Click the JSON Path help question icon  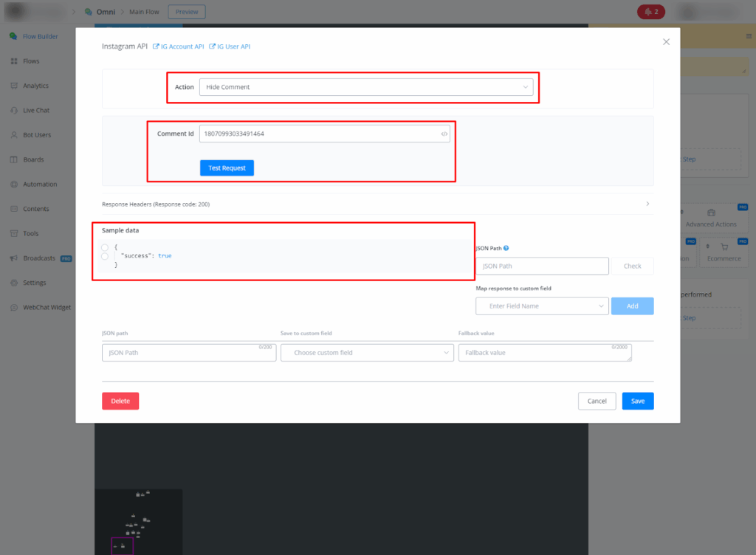click(x=506, y=249)
